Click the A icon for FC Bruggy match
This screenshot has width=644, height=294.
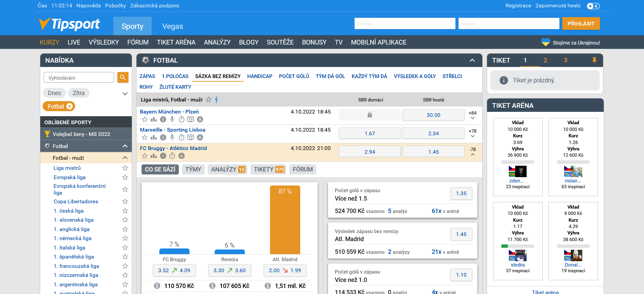(181, 156)
